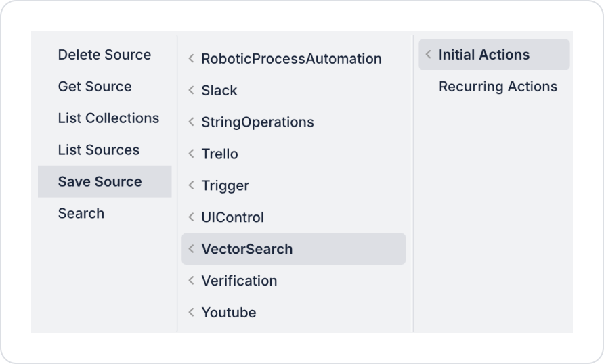The image size is (604, 364).
Task: Click the chevron next to Verification
Action: (192, 281)
